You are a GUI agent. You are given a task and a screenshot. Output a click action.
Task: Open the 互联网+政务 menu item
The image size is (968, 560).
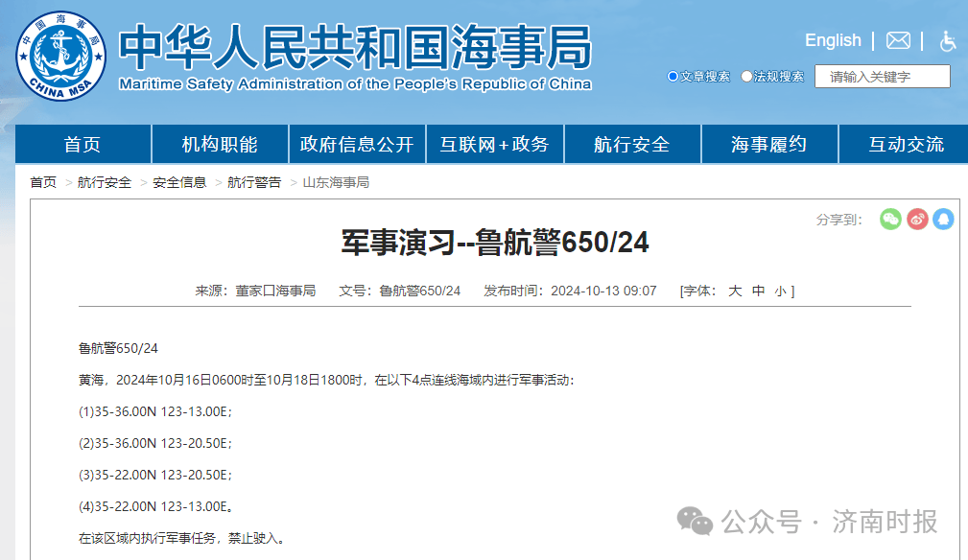click(494, 145)
